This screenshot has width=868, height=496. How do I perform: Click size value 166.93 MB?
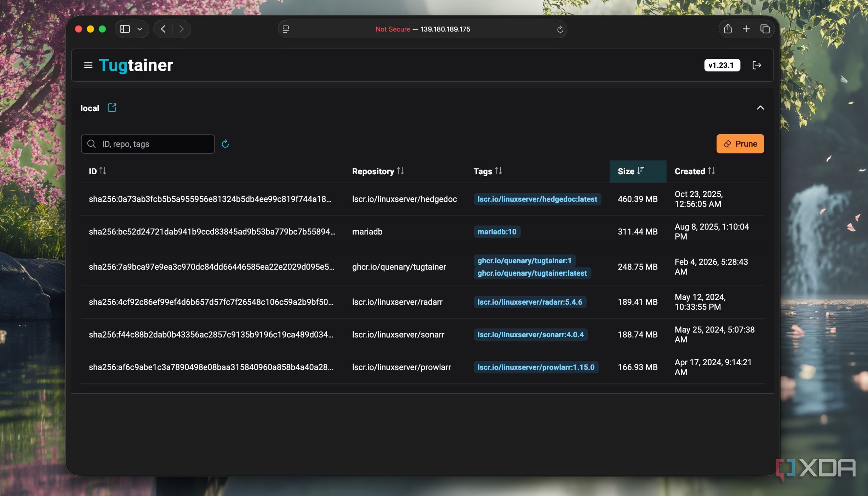(638, 367)
